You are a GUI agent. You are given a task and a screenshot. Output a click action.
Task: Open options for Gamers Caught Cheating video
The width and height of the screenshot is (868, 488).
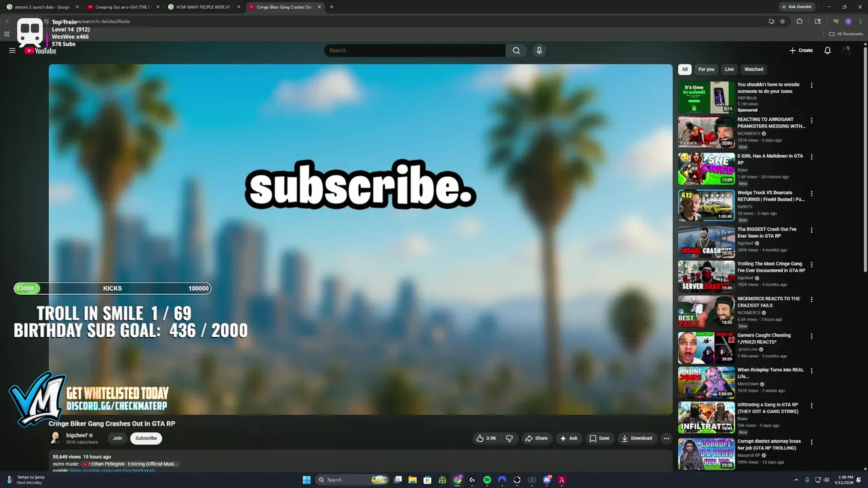pyautogui.click(x=812, y=336)
